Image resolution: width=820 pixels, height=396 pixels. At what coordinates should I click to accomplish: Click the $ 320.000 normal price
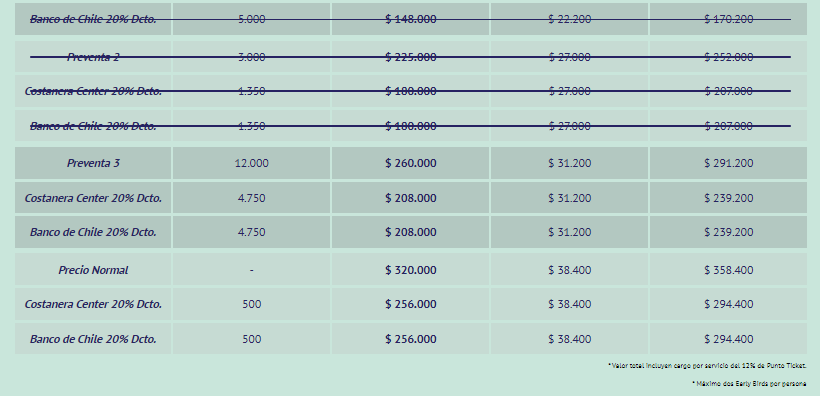(411, 270)
